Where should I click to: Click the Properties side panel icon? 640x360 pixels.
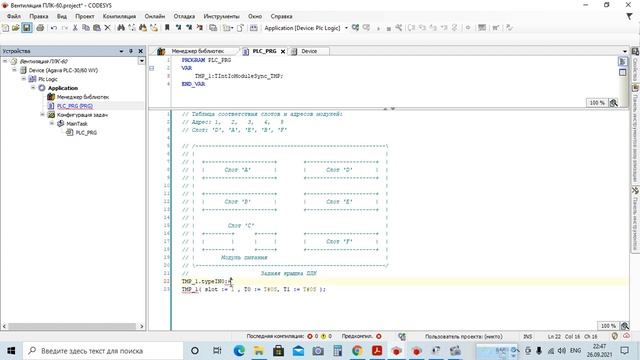point(636,51)
